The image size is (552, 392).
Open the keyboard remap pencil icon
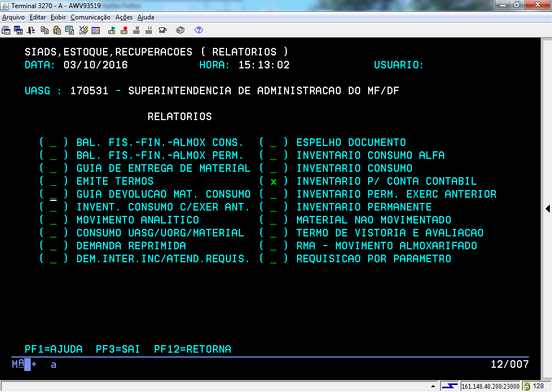(83, 30)
